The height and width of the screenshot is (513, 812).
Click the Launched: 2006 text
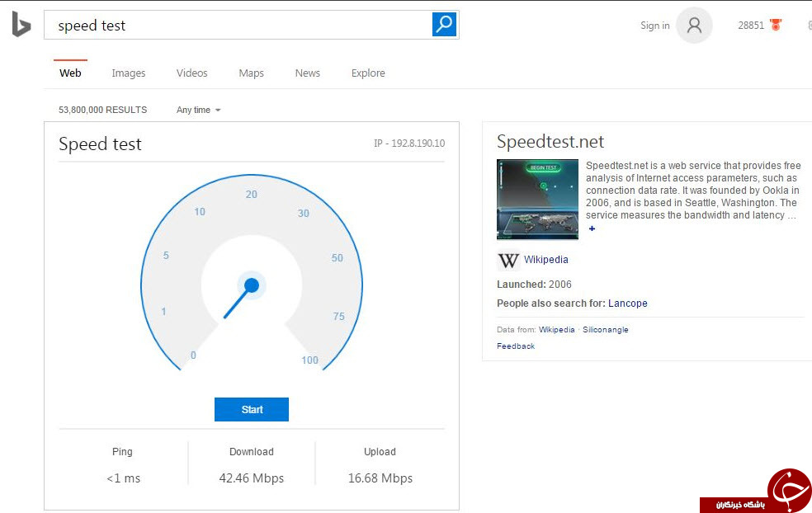point(534,285)
